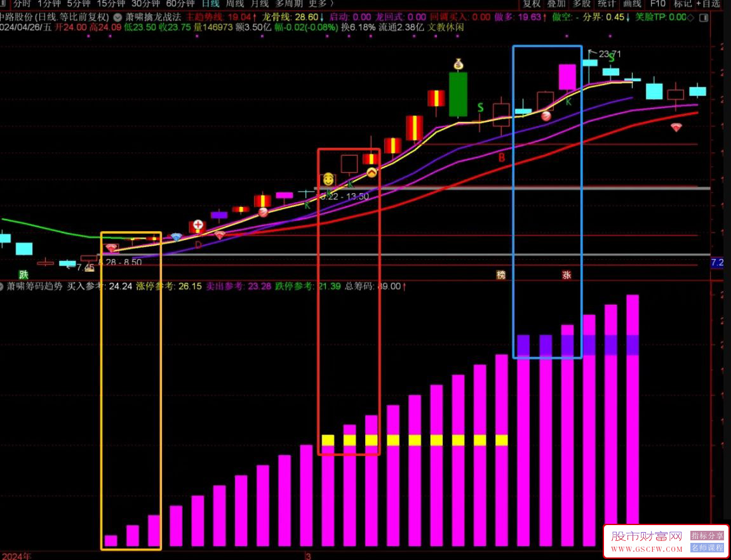Add stock via +自选 button
Screen dimensions: 731x560
pos(708,4)
